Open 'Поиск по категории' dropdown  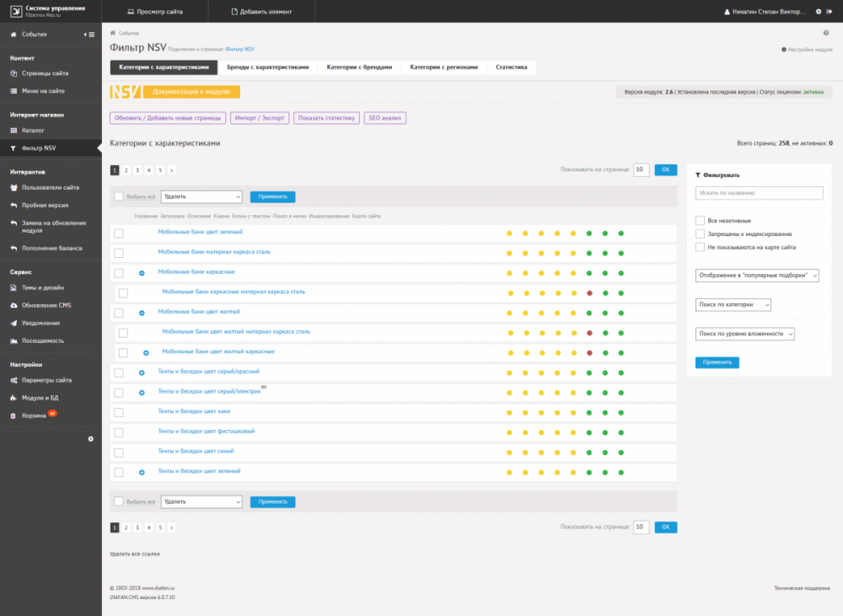pos(733,304)
